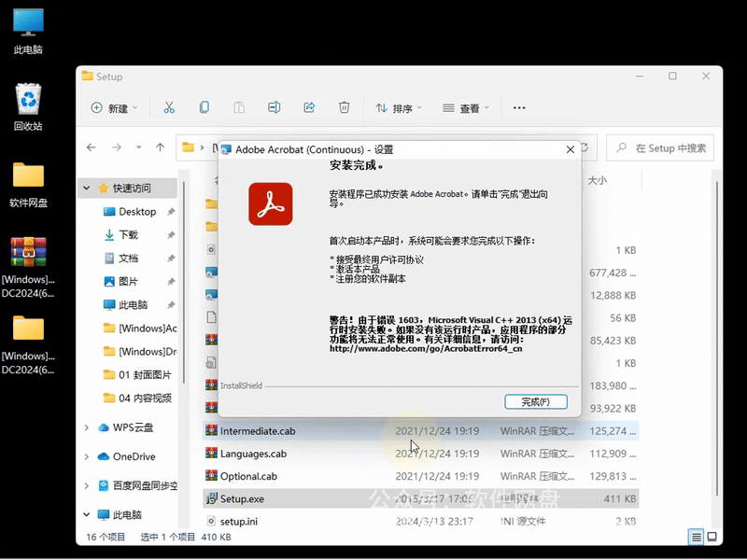Click the Paste icon on the toolbar
Image resolution: width=747 pixels, height=560 pixels.
[239, 107]
